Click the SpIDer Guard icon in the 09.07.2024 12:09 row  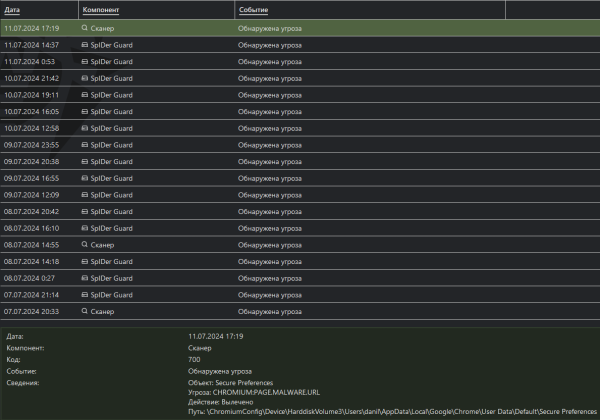pos(85,195)
